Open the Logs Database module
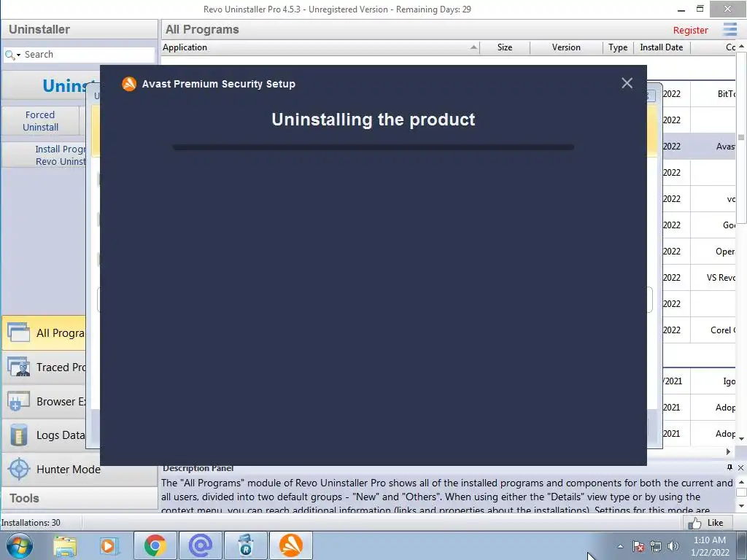This screenshot has width=747, height=560. (44, 435)
